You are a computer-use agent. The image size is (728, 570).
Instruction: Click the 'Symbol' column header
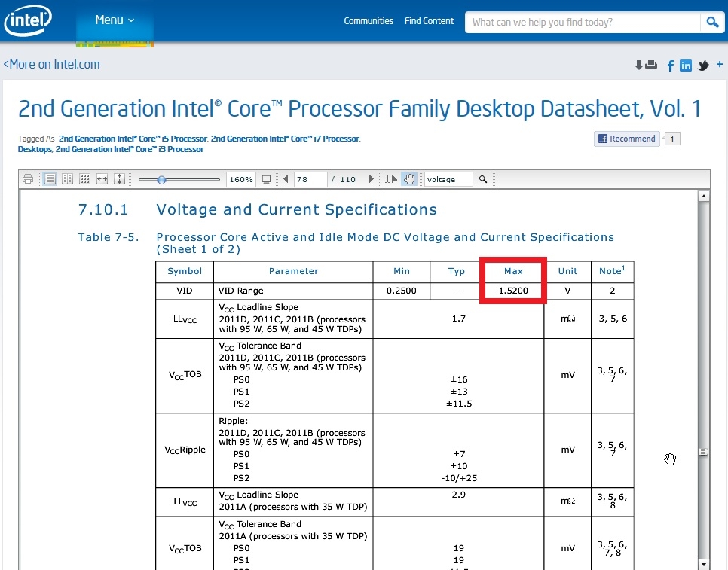pyautogui.click(x=185, y=271)
